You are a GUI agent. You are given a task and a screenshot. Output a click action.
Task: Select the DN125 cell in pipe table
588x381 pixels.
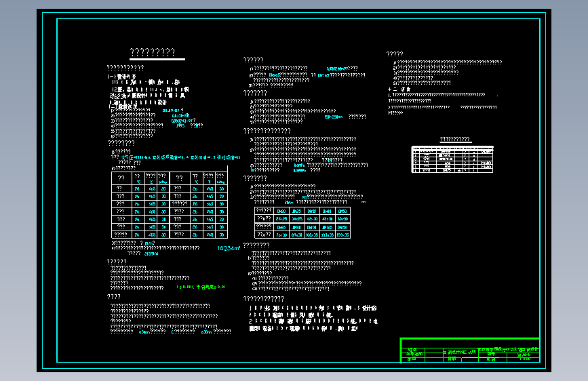click(327, 227)
